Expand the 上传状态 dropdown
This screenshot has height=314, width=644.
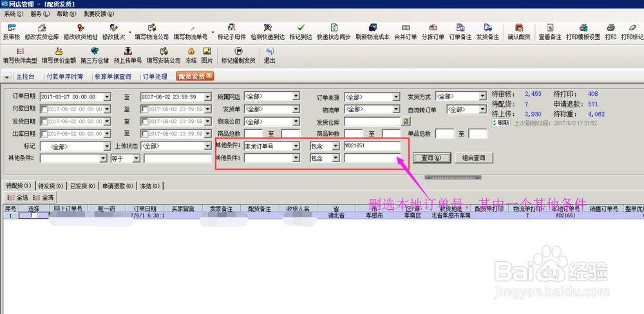[x=207, y=146]
